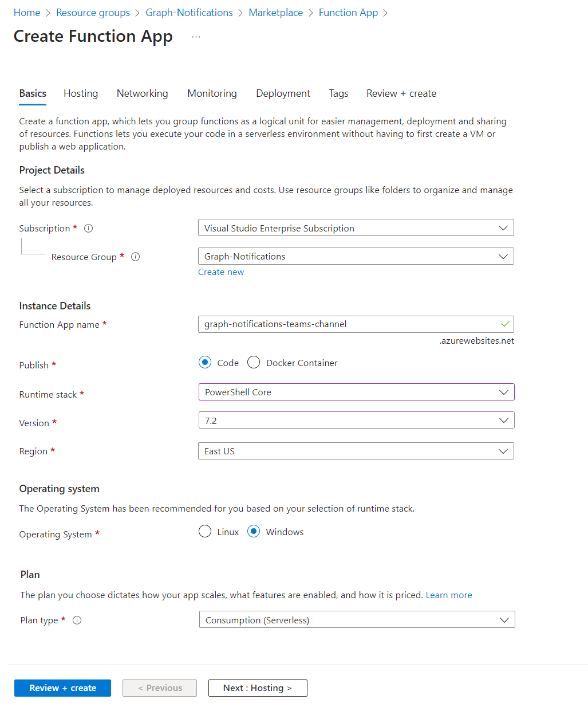Open the Subscription dropdown
The height and width of the screenshot is (715, 588).
(x=356, y=228)
